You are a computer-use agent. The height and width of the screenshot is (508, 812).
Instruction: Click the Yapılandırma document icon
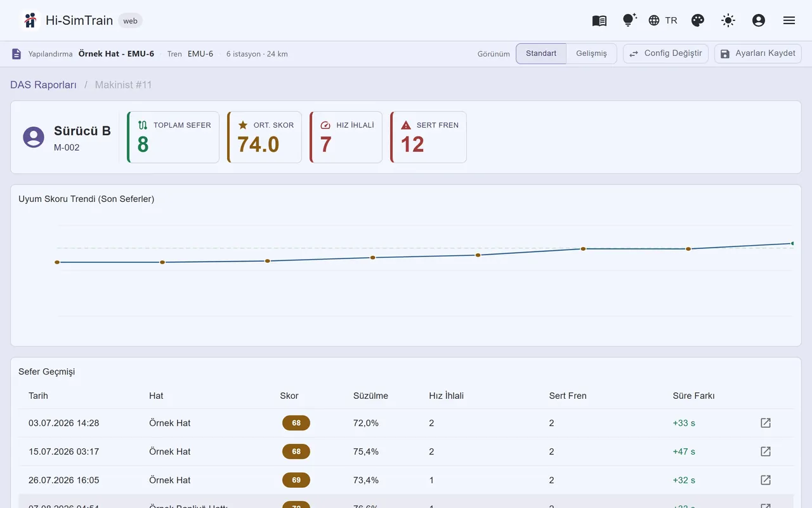(16, 54)
